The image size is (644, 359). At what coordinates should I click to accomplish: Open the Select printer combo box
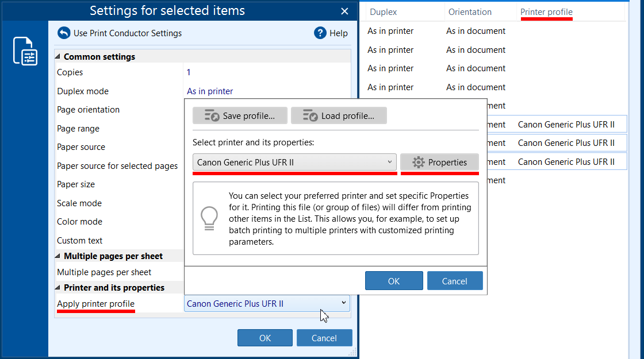point(294,163)
